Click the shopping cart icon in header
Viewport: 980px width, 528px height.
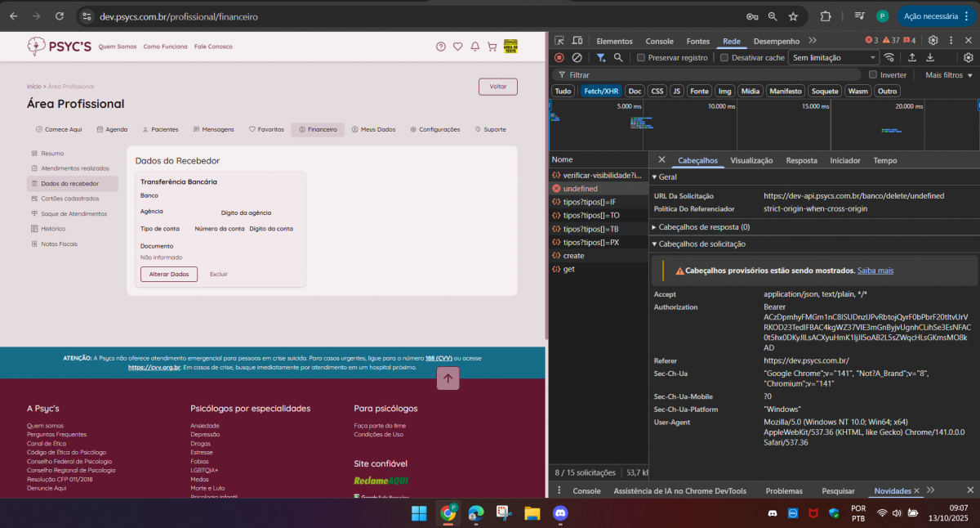point(492,47)
